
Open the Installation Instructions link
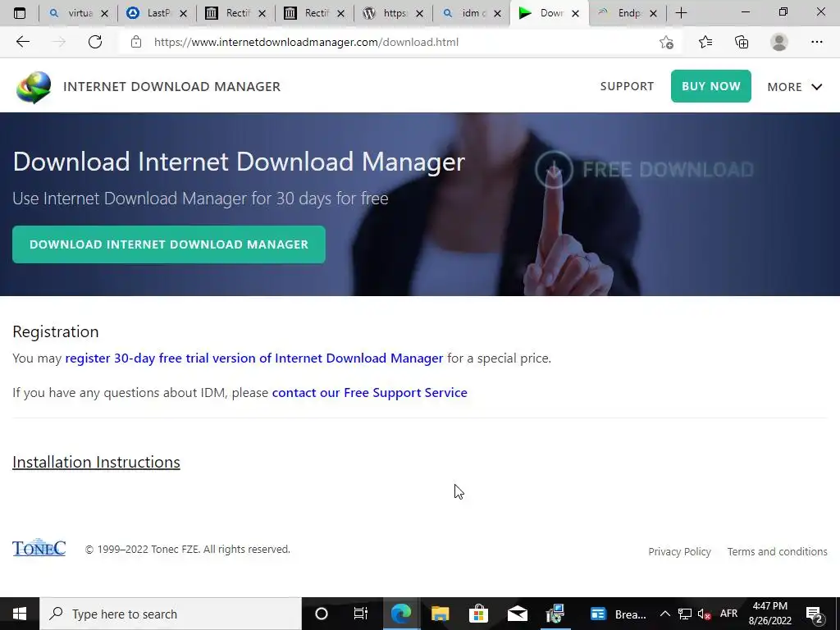tap(96, 462)
